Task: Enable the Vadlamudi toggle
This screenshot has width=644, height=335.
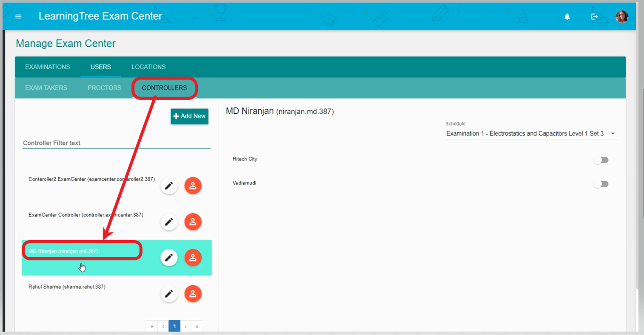Action: click(601, 183)
